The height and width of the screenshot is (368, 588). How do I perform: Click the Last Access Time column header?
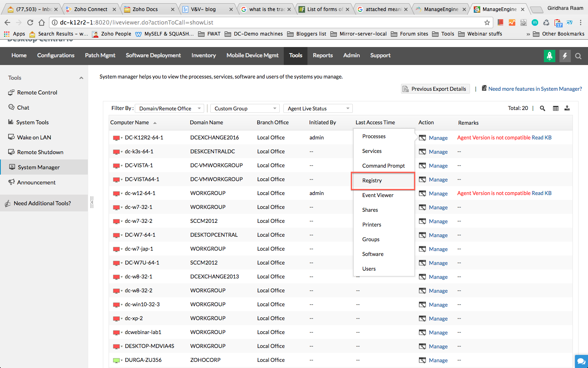tap(375, 122)
